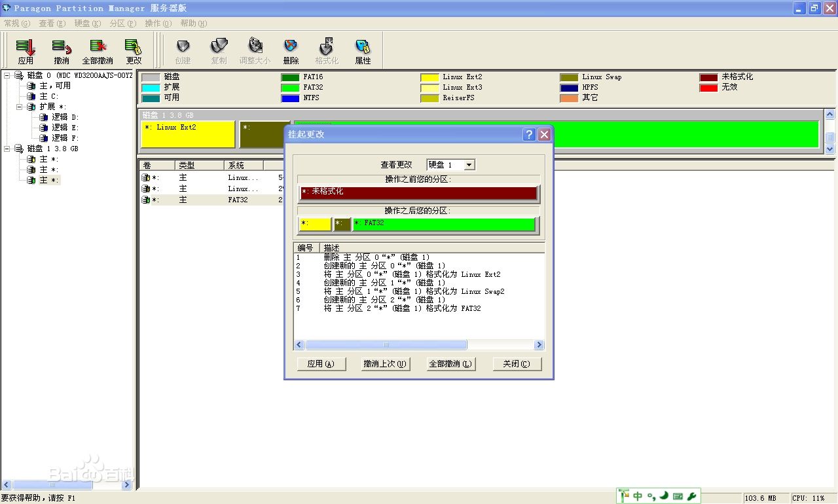
Task: Click the 更改 toolbar icon
Action: 134,51
